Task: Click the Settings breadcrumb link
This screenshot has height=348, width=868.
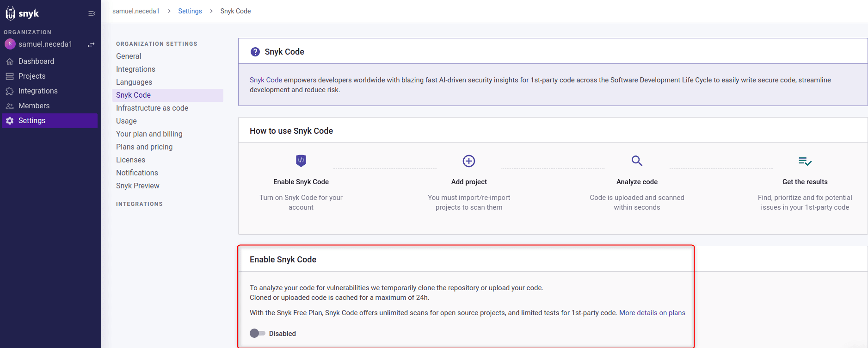Action: tap(190, 11)
